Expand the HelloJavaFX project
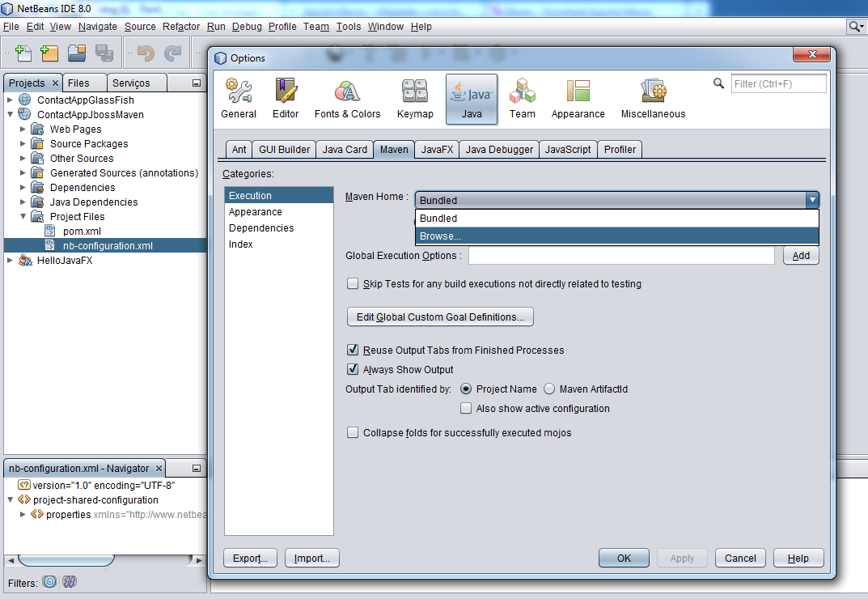 click(x=8, y=260)
